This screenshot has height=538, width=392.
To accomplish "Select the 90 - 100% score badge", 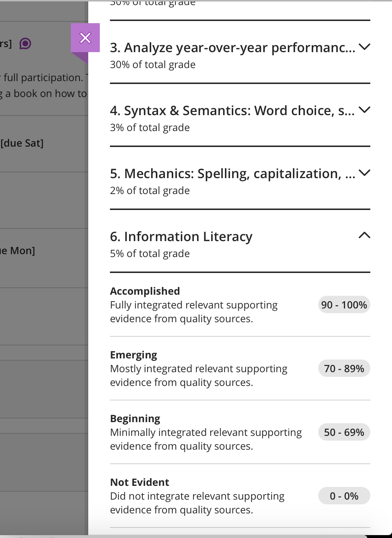I will click(344, 305).
